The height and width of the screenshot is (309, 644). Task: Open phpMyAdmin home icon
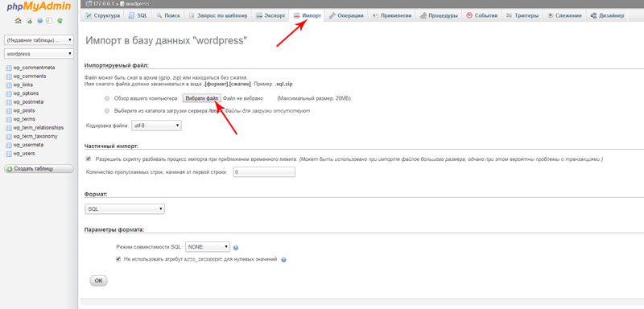18,20
